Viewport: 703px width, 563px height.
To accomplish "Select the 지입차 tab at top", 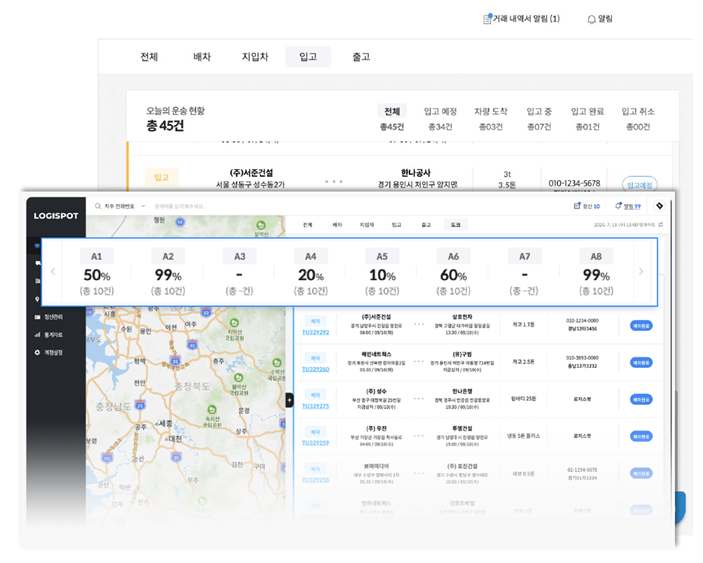I will [255, 57].
